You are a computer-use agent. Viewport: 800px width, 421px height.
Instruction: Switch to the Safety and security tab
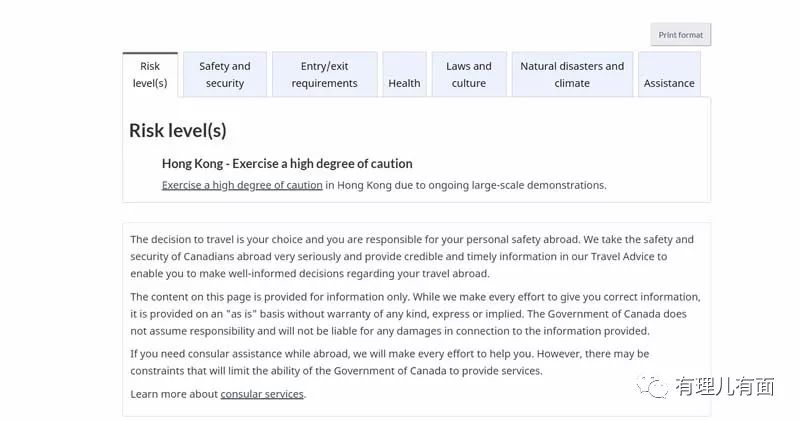tap(225, 75)
